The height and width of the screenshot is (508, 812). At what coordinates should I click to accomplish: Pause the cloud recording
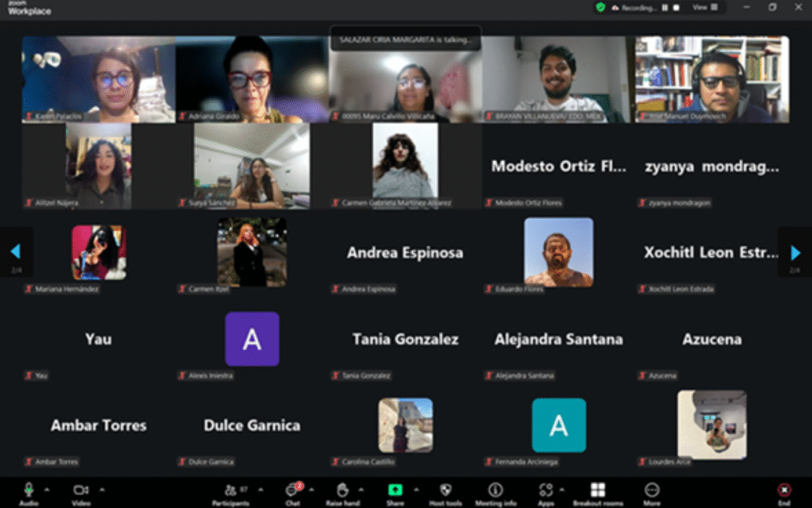[665, 8]
